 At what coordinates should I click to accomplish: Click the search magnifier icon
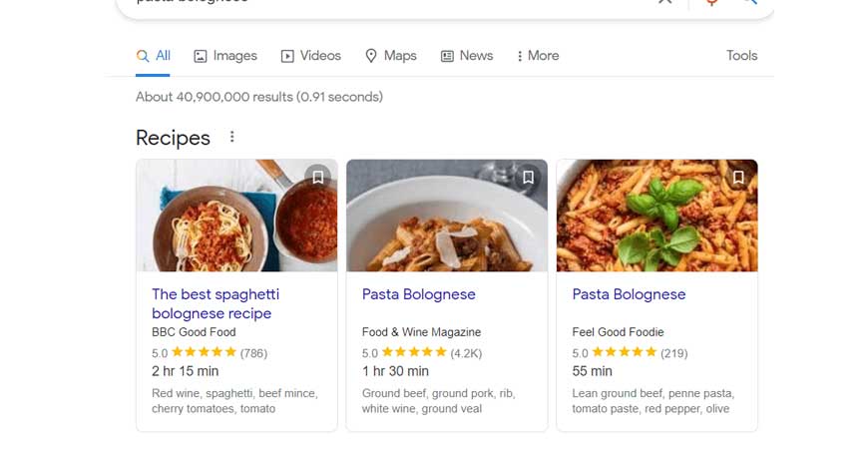tap(750, 2)
